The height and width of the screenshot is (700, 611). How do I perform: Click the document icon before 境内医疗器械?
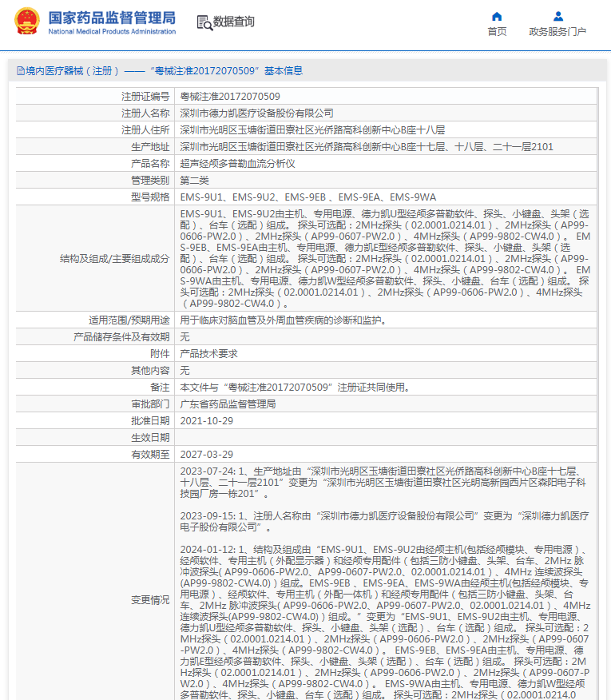pyautogui.click(x=21, y=71)
